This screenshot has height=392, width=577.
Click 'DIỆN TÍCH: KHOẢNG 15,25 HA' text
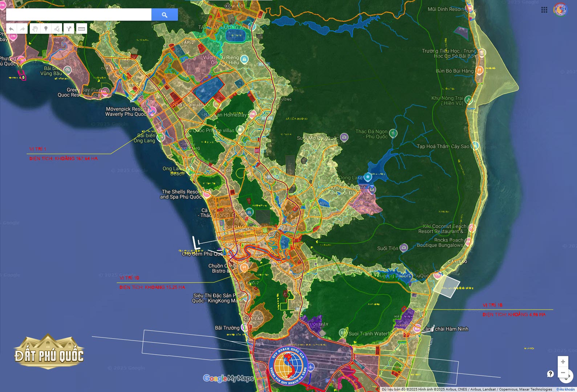pyautogui.click(x=152, y=287)
